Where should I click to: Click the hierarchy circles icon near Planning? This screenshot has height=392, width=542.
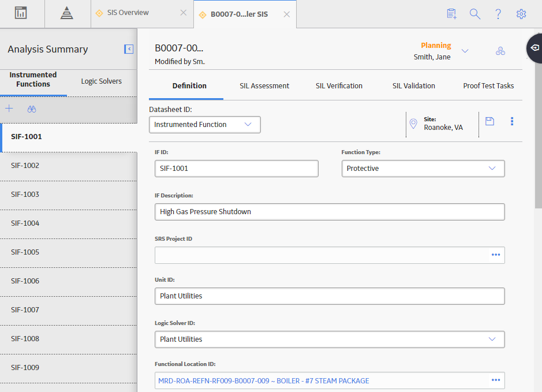click(500, 51)
